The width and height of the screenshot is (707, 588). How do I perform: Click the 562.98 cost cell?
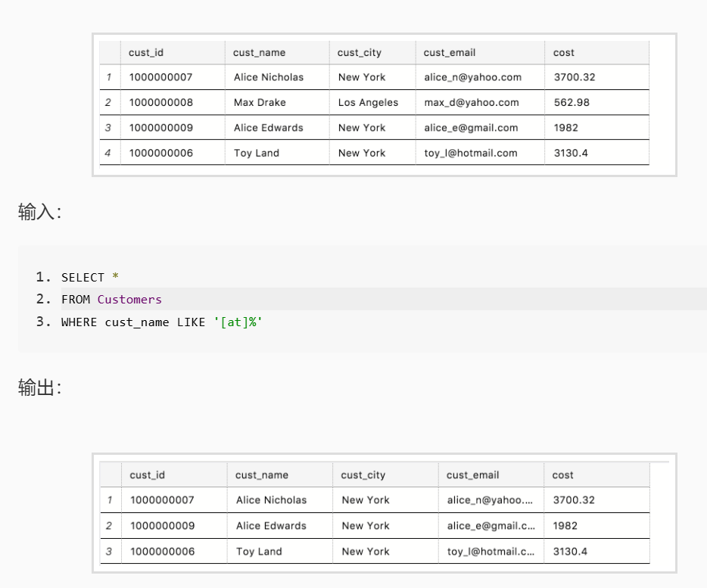(597, 102)
